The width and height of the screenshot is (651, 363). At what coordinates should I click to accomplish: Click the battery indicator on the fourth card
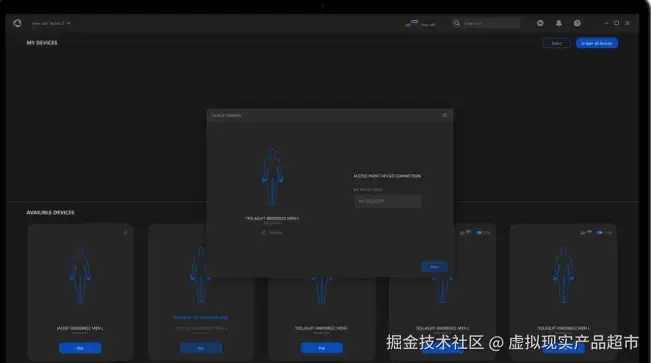click(483, 233)
